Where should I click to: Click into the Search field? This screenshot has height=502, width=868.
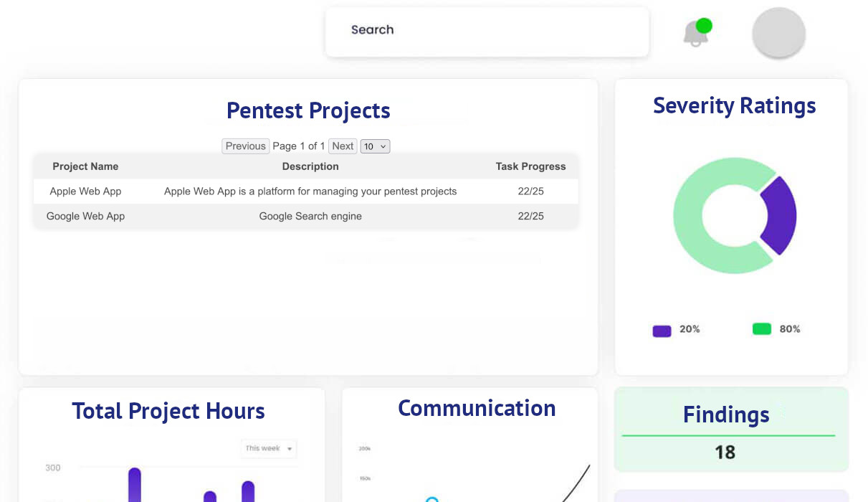click(x=487, y=32)
